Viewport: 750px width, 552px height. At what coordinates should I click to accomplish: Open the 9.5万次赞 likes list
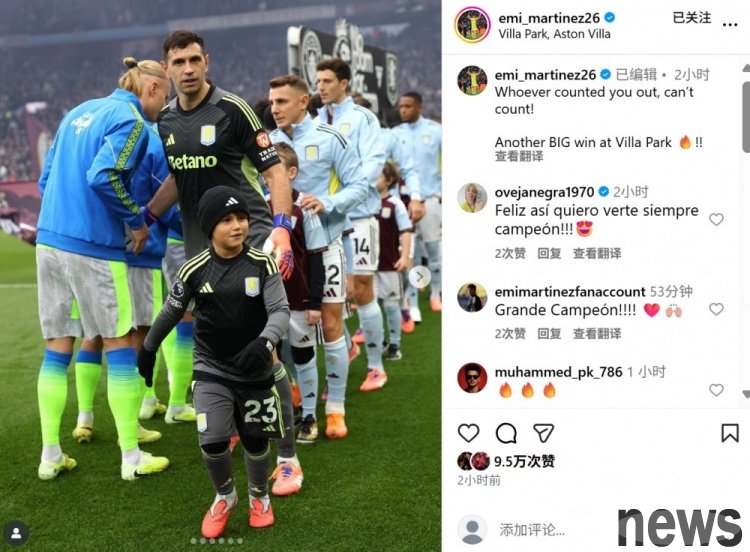click(524, 461)
